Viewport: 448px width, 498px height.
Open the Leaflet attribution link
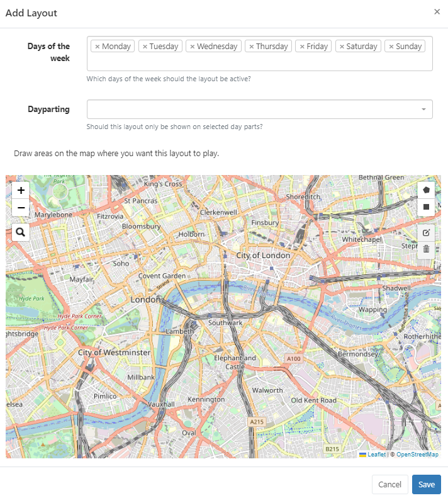pyautogui.click(x=376, y=454)
